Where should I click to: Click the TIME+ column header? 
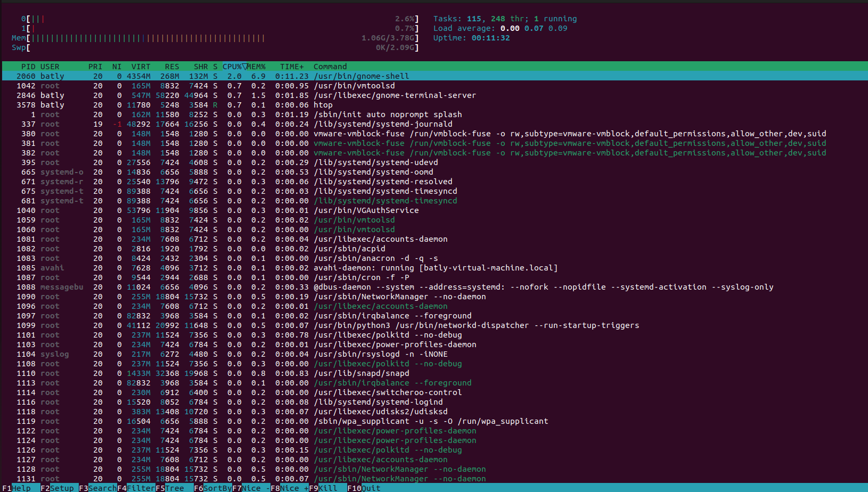coord(292,67)
